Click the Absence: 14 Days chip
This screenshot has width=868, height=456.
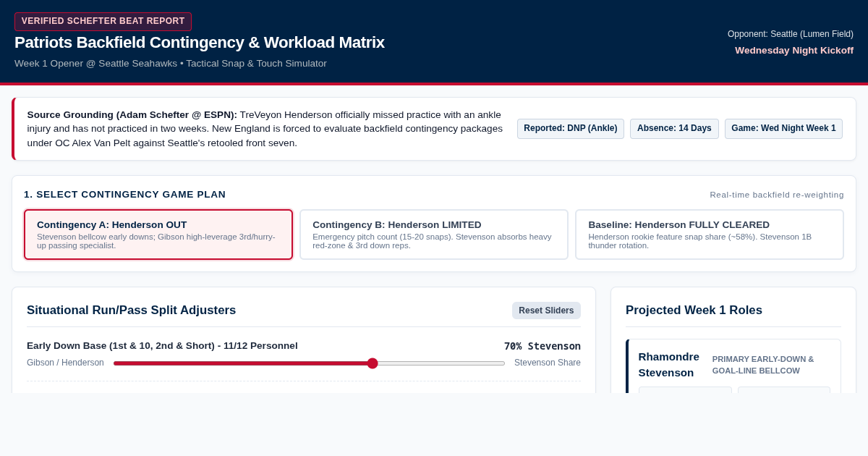point(674,129)
